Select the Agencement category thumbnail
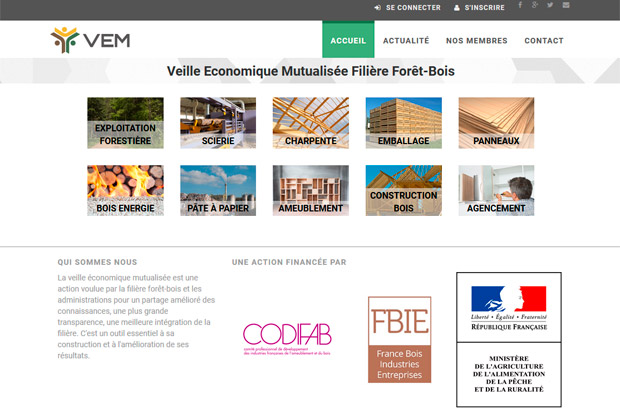620x414 pixels. (496, 190)
